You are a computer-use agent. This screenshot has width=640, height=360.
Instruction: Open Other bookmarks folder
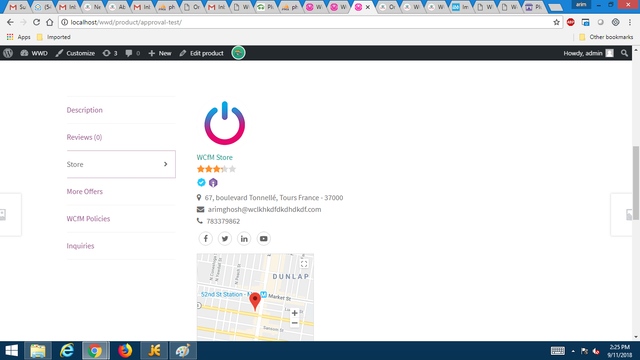606,37
